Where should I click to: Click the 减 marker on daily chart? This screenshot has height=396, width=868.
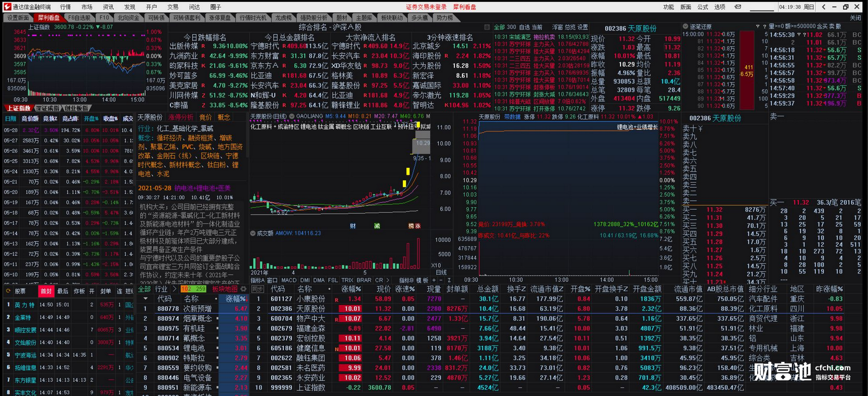point(377,226)
